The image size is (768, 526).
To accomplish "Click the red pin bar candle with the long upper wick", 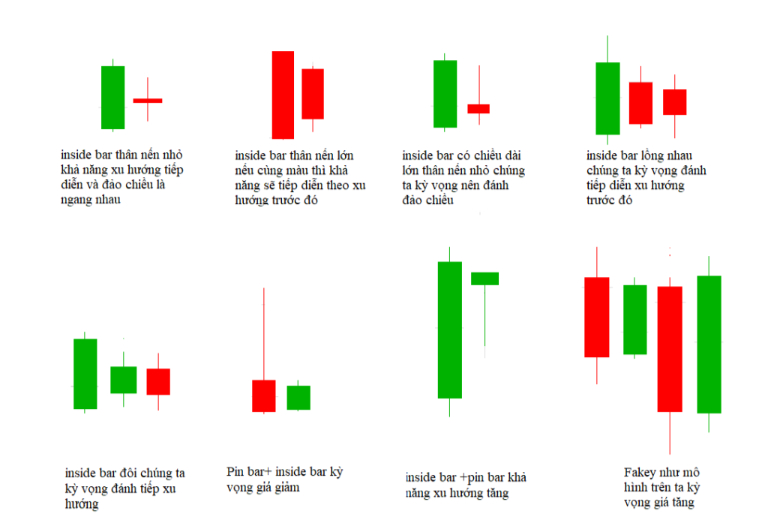I will (263, 395).
